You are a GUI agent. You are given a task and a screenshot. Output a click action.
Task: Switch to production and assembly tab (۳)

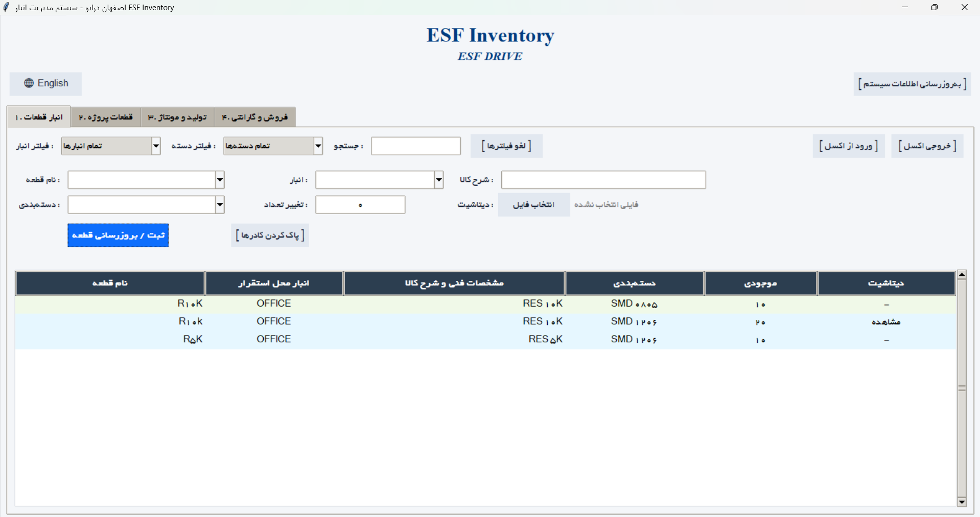point(177,117)
